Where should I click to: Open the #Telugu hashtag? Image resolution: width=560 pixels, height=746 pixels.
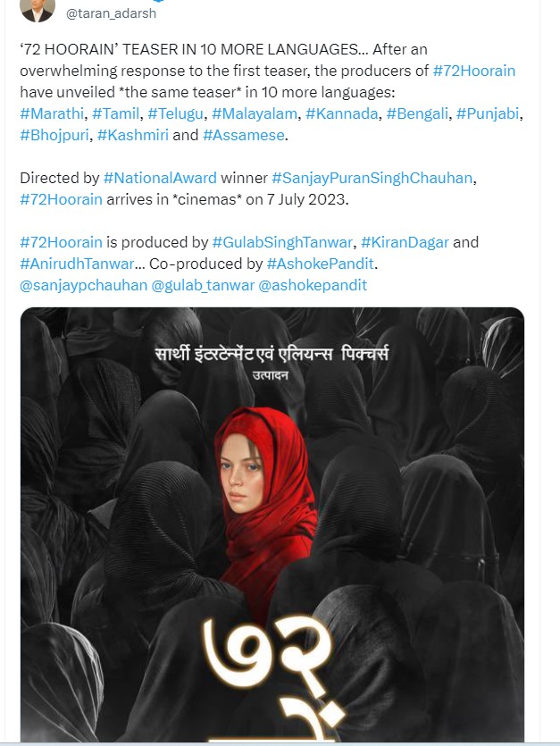[176, 113]
